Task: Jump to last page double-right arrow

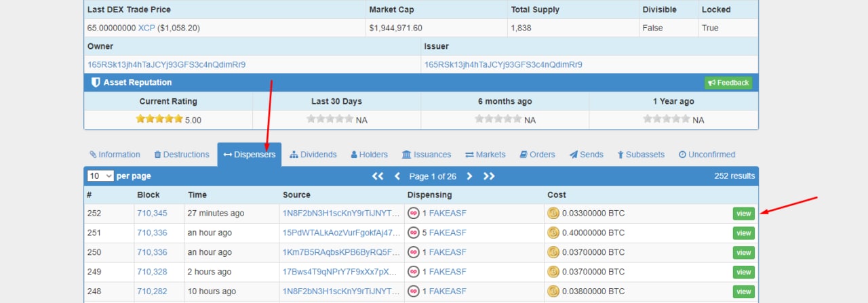Action: [489, 176]
